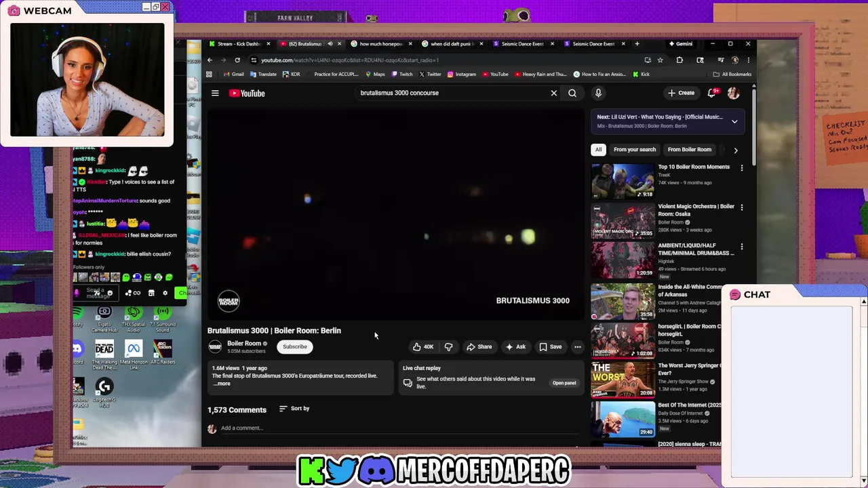The height and width of the screenshot is (488, 868).
Task: Open the Gmail bookmark
Action: click(234, 75)
